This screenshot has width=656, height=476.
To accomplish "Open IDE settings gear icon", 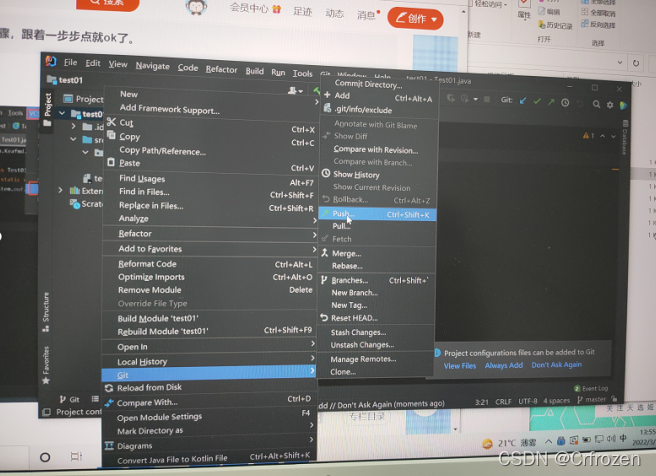I will tap(610, 105).
